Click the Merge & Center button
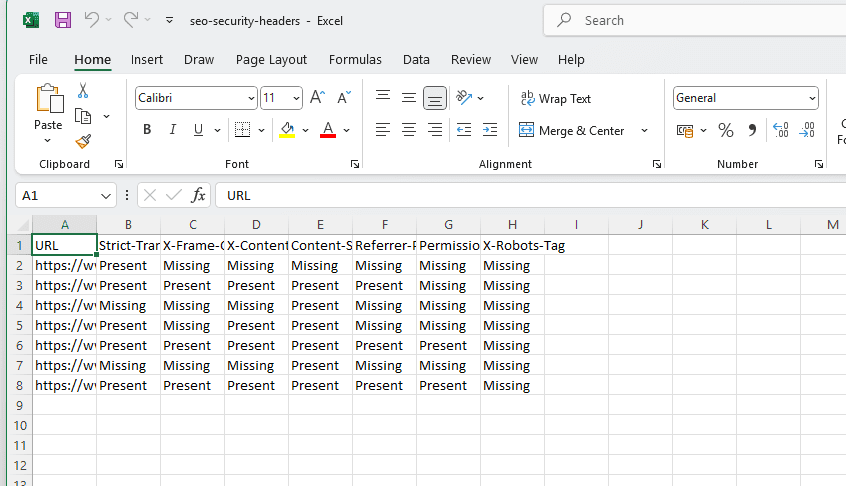846x486 pixels. pyautogui.click(x=573, y=130)
